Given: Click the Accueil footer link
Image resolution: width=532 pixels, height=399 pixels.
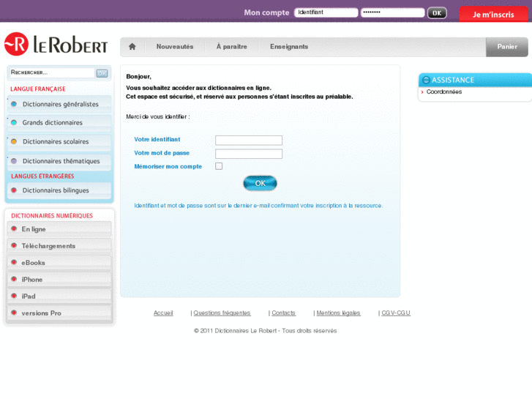Looking at the screenshot, I should click(163, 313).
